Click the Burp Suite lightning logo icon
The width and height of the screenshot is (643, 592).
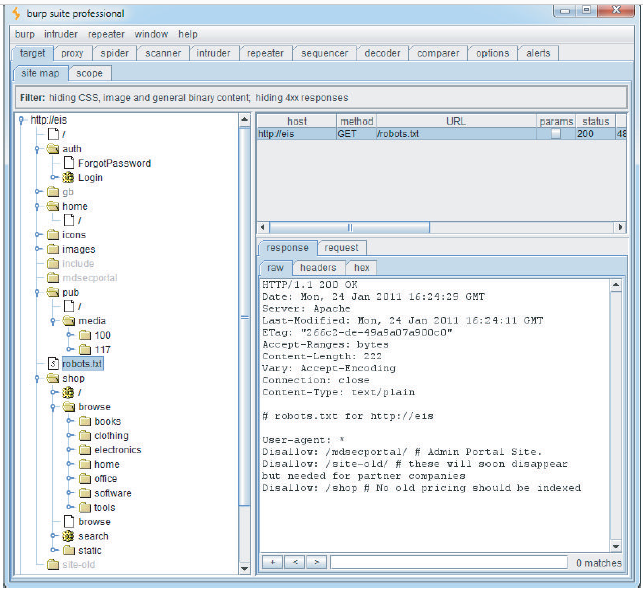(16, 14)
